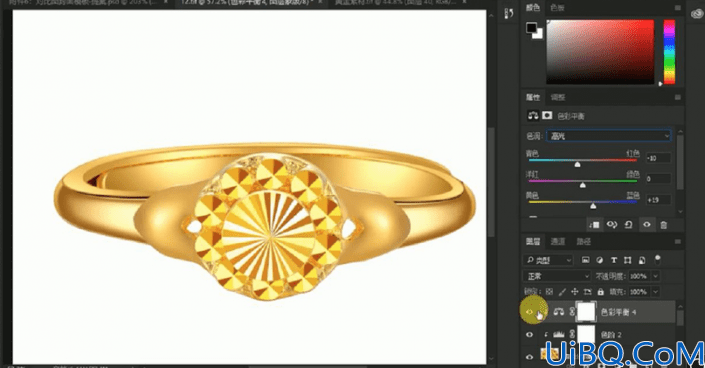The height and width of the screenshot is (368, 705).
Task: Click the Properties panel scroll up arrow
Action: pyautogui.click(x=679, y=131)
